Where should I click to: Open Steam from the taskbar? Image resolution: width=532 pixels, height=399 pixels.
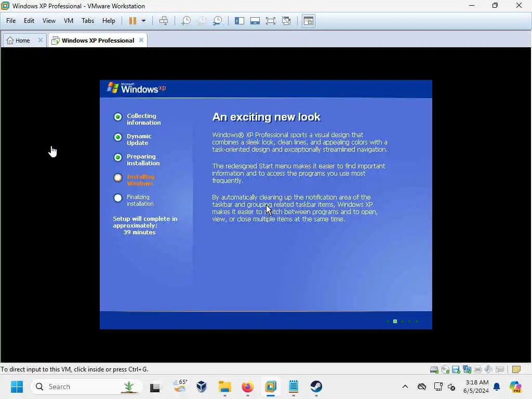316,387
